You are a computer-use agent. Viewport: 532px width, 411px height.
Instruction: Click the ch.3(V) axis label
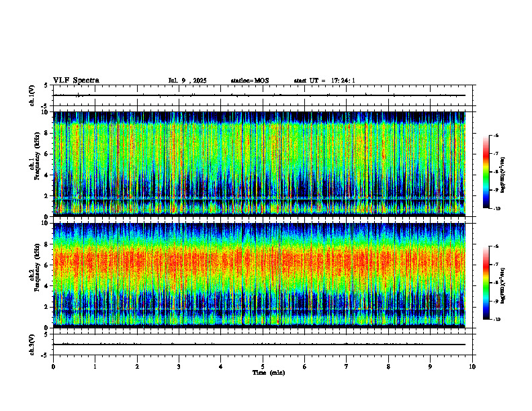pyautogui.click(x=32, y=345)
